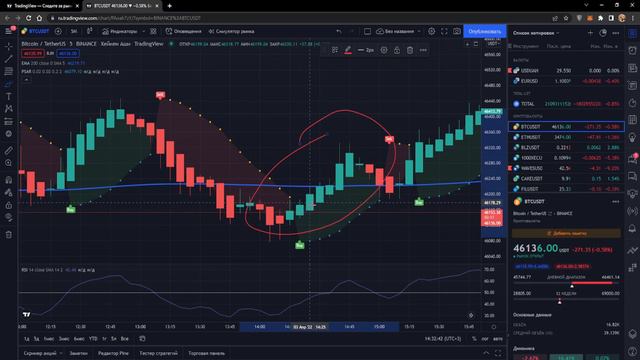
Task: Click the red sell price button
Action: point(33,53)
